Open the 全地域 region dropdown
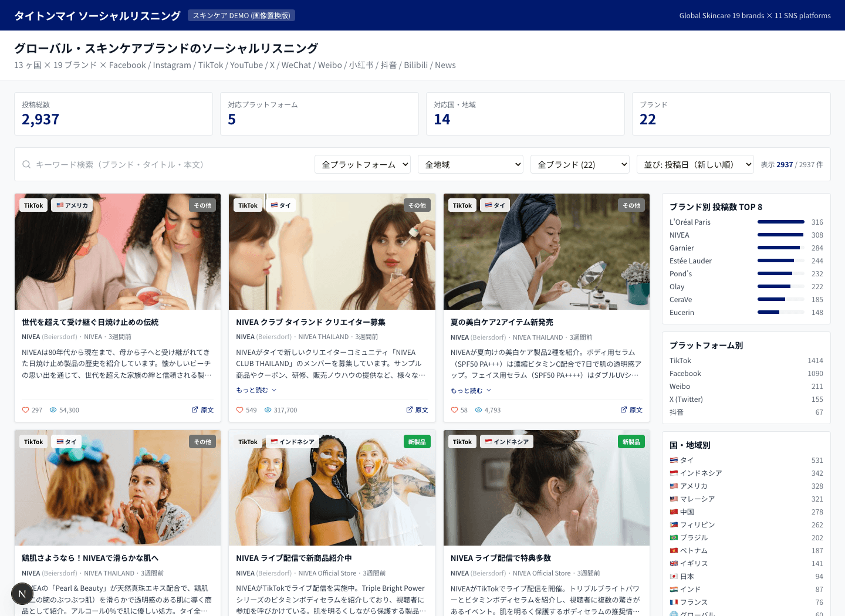 coord(471,164)
